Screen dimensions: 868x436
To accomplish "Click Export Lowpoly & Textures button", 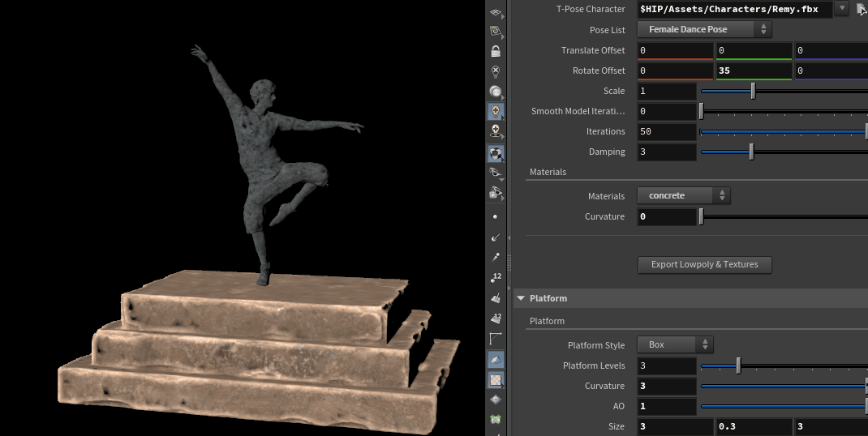I will (x=704, y=264).
